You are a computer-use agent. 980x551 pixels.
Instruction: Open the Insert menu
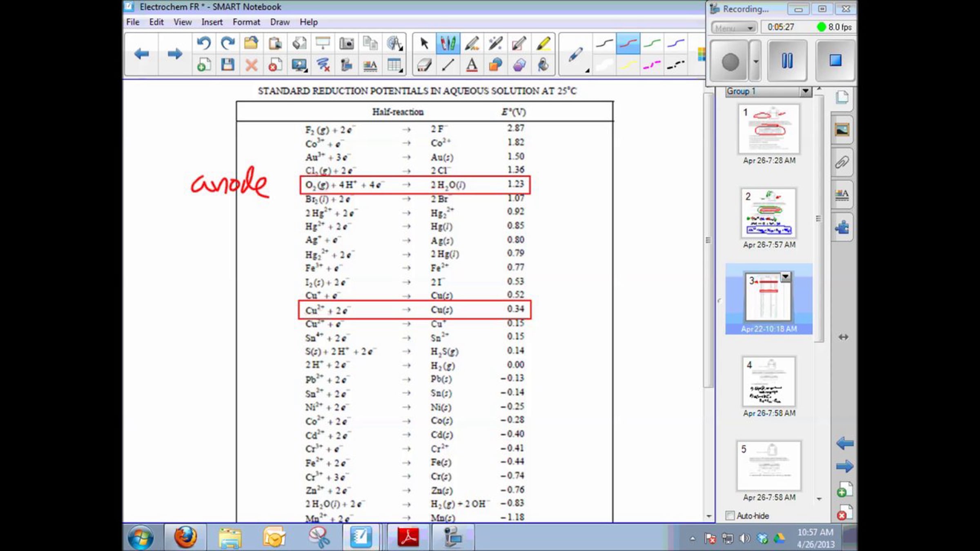[212, 22]
